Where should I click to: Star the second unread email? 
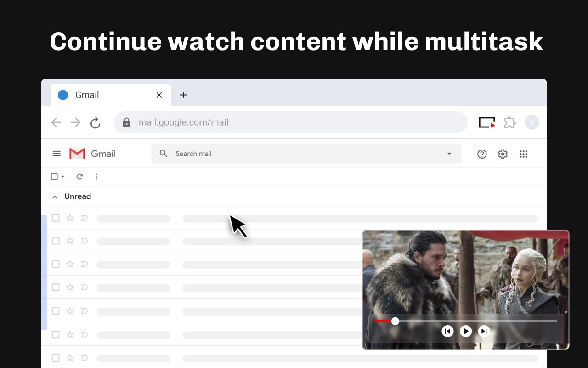tap(70, 241)
